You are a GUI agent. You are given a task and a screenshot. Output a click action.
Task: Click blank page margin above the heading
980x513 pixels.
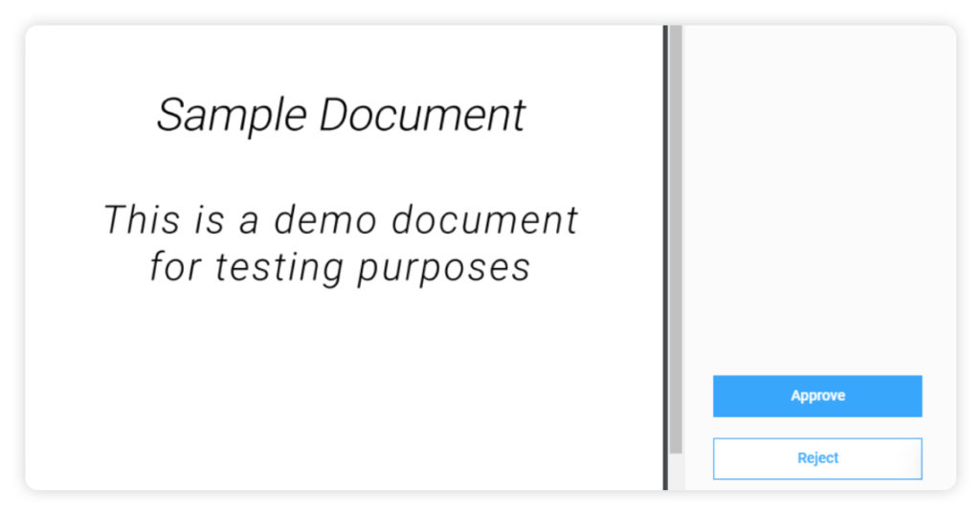[341, 57]
